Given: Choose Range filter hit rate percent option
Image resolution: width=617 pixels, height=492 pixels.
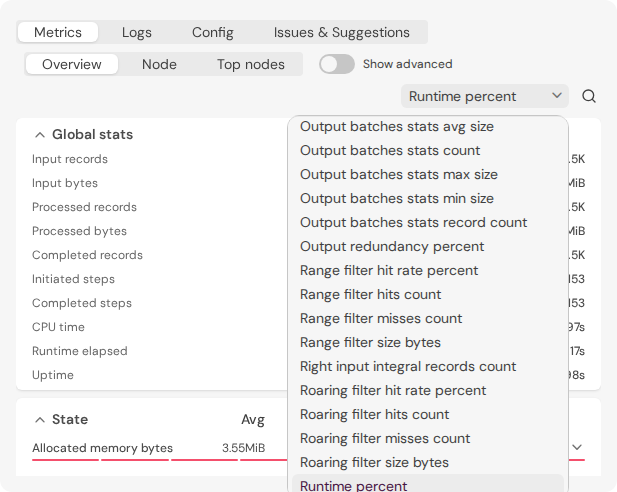Looking at the screenshot, I should click(x=428, y=271).
